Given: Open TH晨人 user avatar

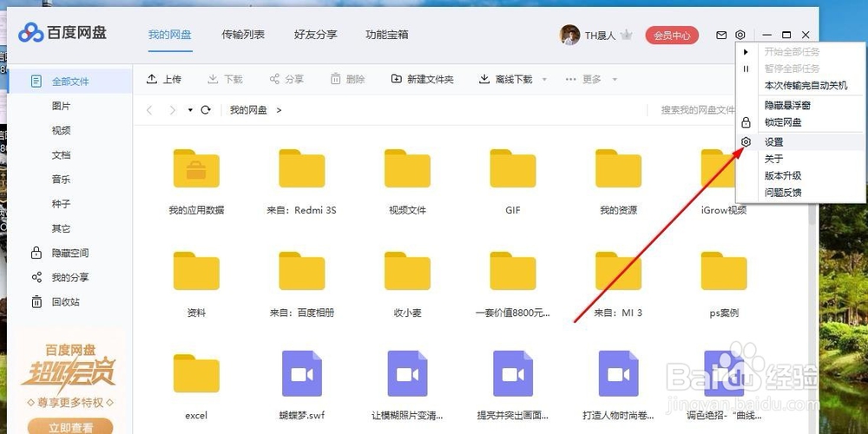Looking at the screenshot, I should [569, 35].
